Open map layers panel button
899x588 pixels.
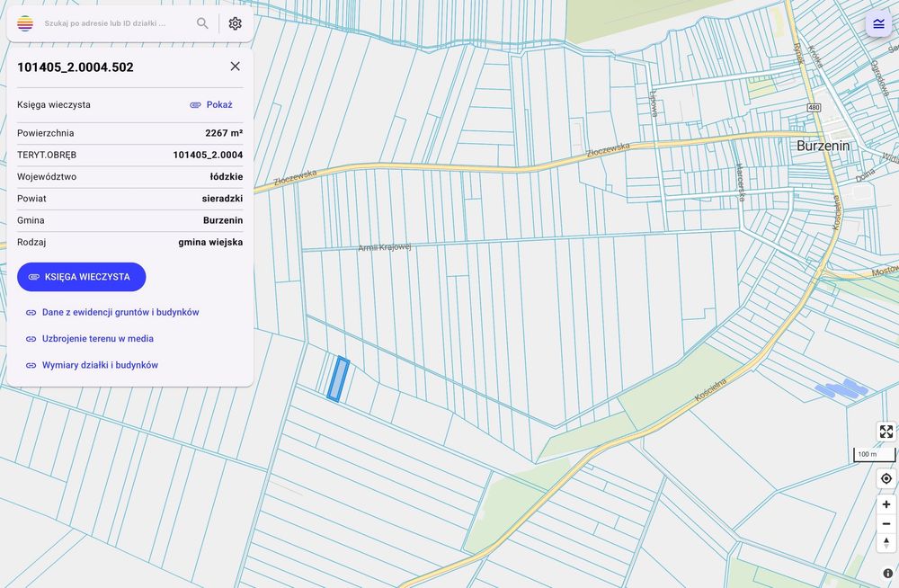click(x=878, y=23)
